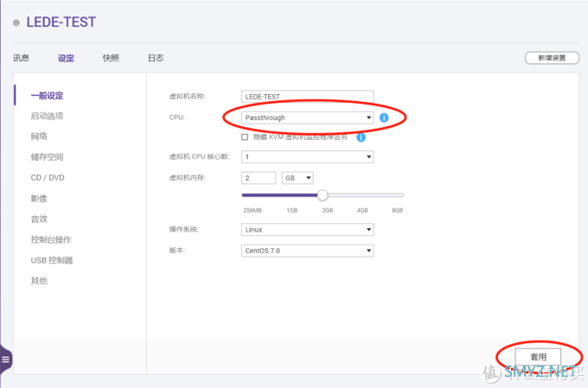Open the side menu hamburger handle
This screenshot has width=588, height=388.
(x=6, y=359)
